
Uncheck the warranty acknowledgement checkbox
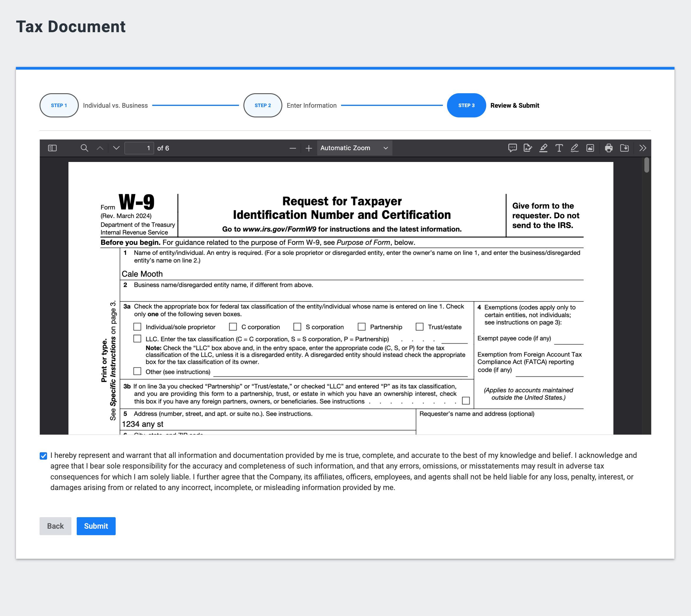43,456
